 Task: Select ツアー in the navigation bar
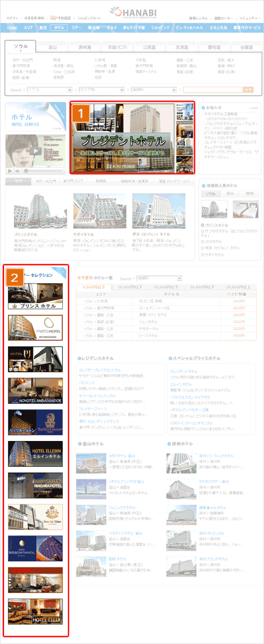(x=76, y=28)
